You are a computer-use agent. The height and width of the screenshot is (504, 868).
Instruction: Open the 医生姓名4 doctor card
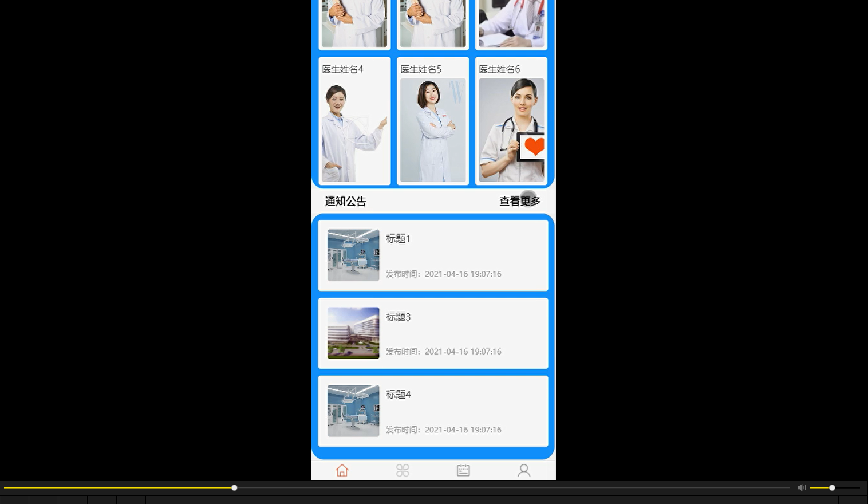pos(354,121)
